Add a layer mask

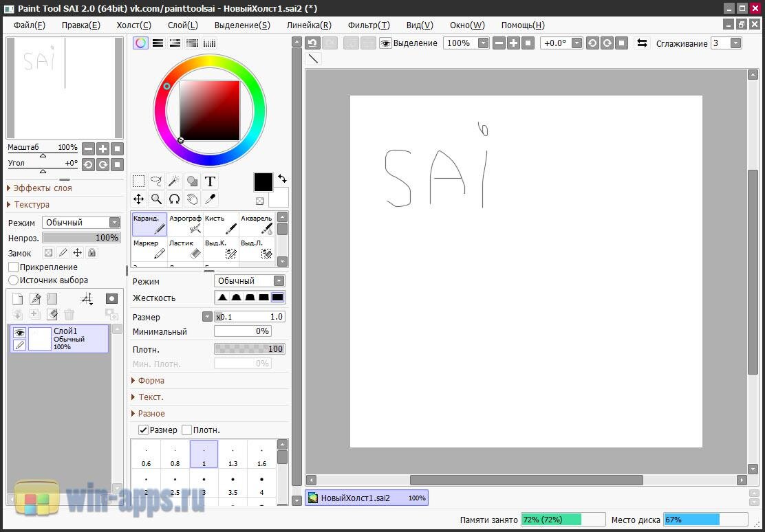(111, 298)
